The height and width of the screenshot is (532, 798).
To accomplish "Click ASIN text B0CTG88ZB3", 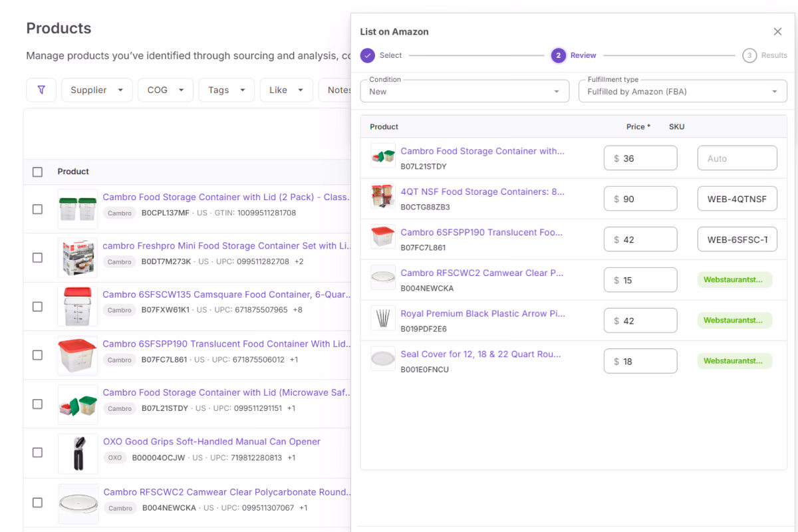I will [425, 207].
